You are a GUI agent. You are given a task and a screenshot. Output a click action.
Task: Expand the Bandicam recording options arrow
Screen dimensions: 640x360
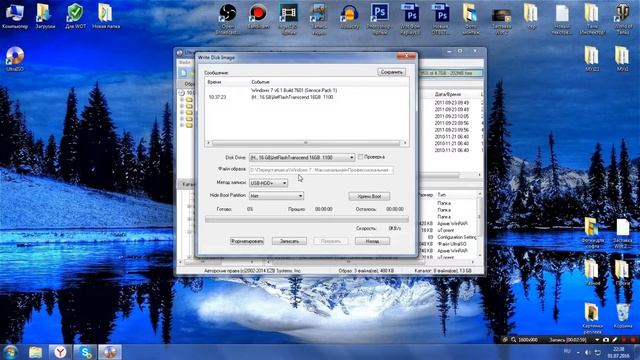597,340
